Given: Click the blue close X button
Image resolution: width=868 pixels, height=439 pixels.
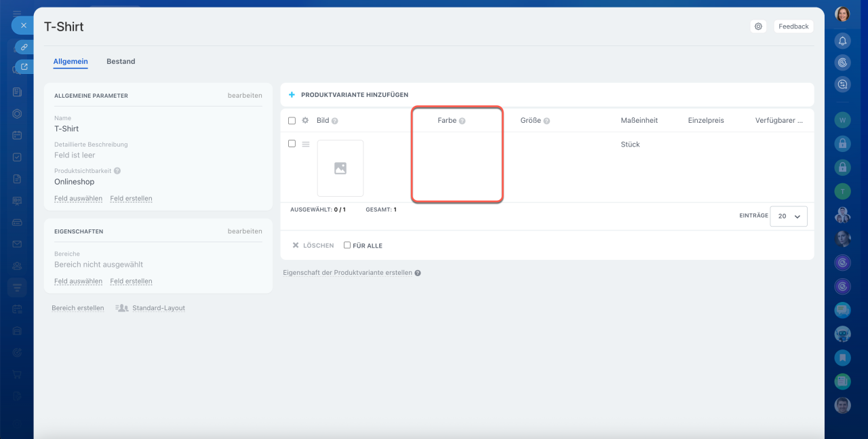Looking at the screenshot, I should (x=23, y=25).
